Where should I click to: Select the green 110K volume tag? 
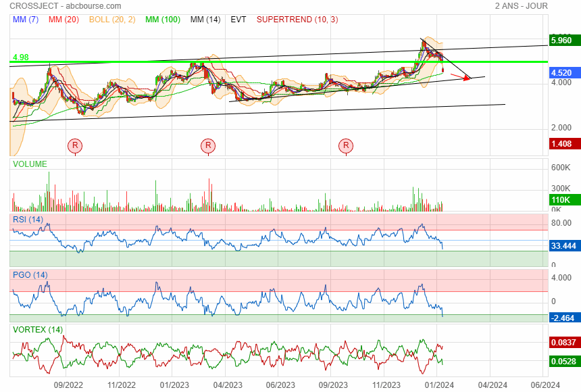coord(565,200)
